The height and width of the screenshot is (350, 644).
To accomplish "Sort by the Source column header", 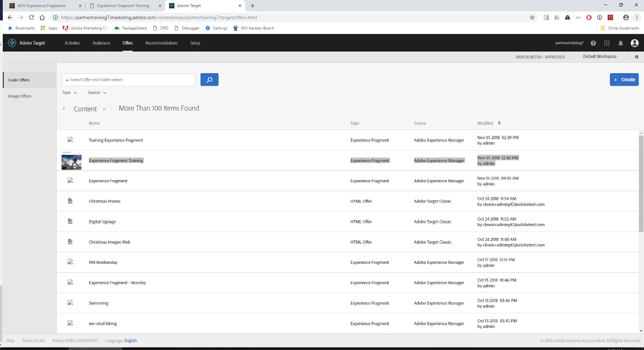I will click(420, 123).
